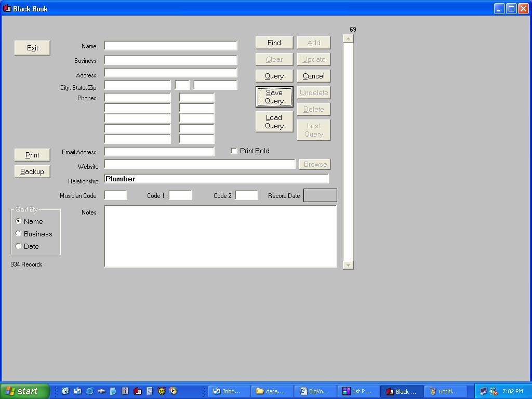Switch to the untitled Paint taskbar window
The image size is (532, 399).
tap(444, 391)
